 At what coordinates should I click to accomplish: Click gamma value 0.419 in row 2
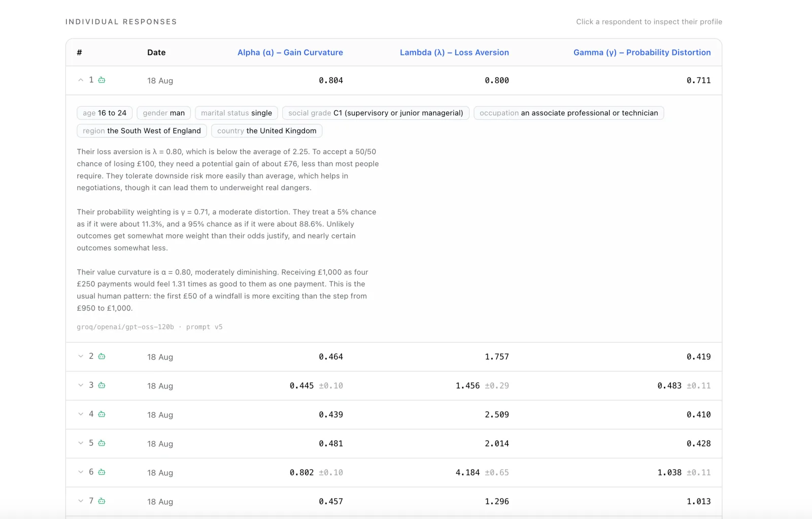[x=699, y=357]
